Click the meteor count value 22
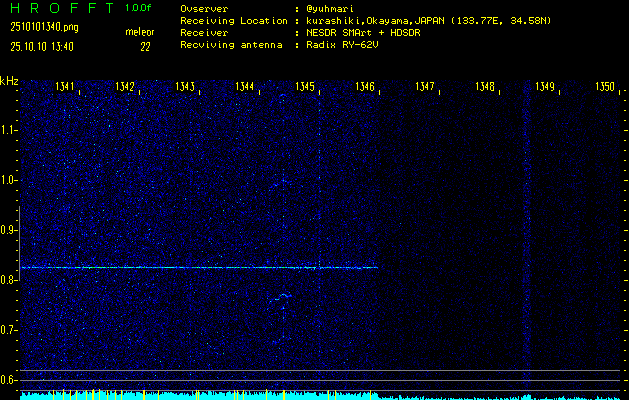The height and width of the screenshot is (400, 629). pos(145,46)
